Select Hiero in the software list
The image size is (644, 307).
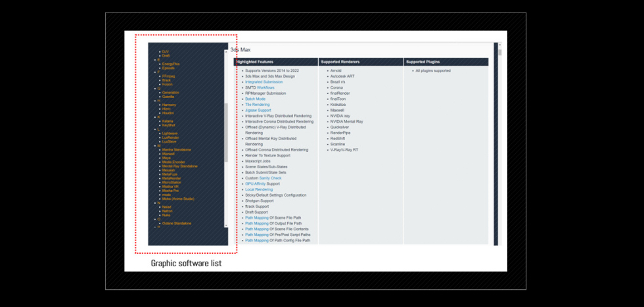pyautogui.click(x=166, y=109)
